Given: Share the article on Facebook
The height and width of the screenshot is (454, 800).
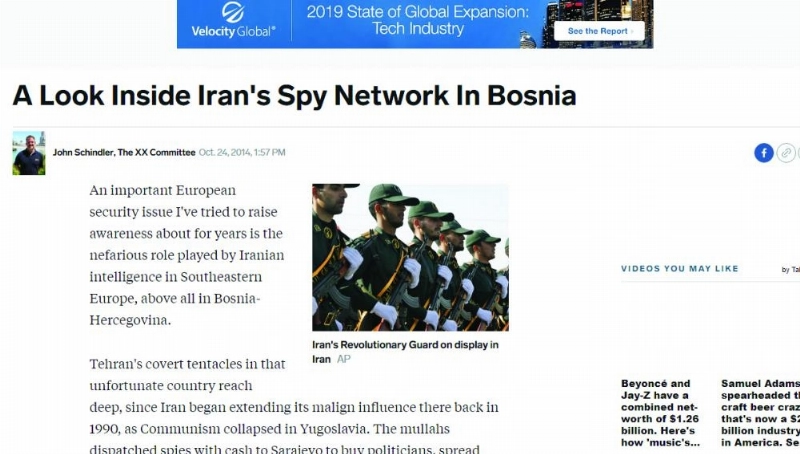Looking at the screenshot, I should click(x=764, y=153).
